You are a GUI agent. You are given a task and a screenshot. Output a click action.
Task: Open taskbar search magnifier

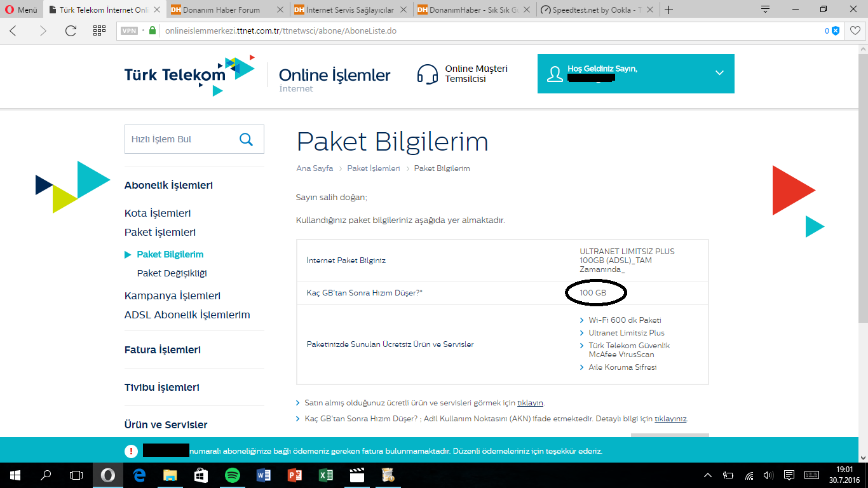(x=46, y=475)
